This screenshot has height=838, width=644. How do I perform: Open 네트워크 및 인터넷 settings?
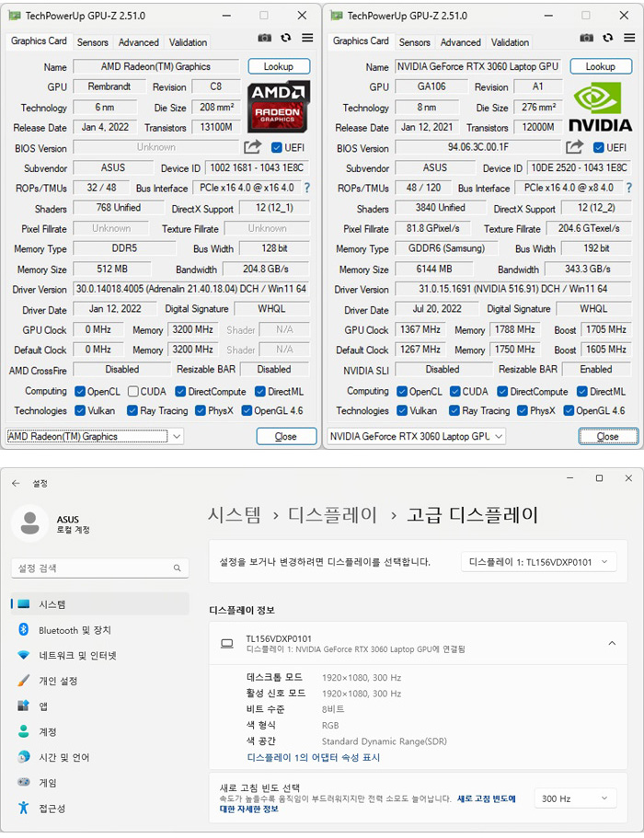pyautogui.click(x=100, y=655)
